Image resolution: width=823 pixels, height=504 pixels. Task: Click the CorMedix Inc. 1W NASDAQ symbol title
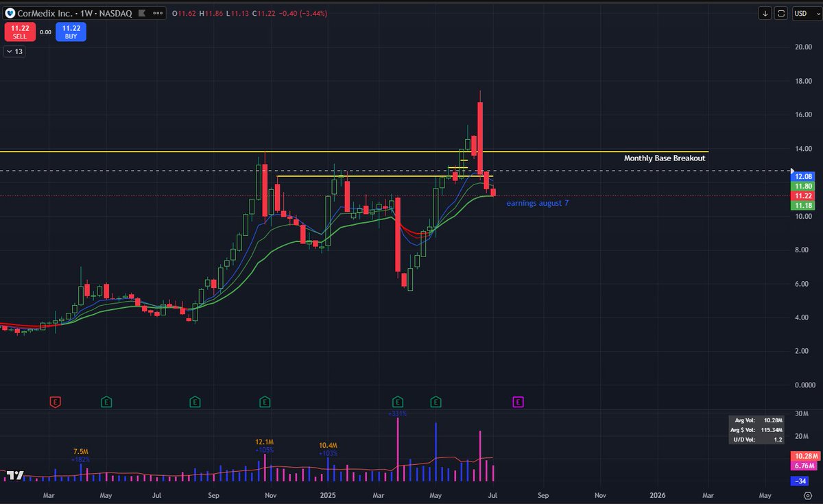pos(74,13)
